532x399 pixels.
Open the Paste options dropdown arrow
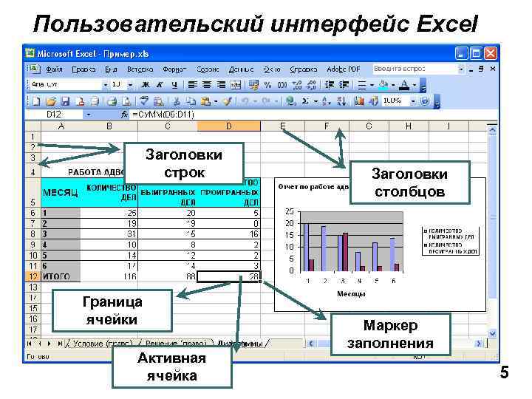click(216, 101)
